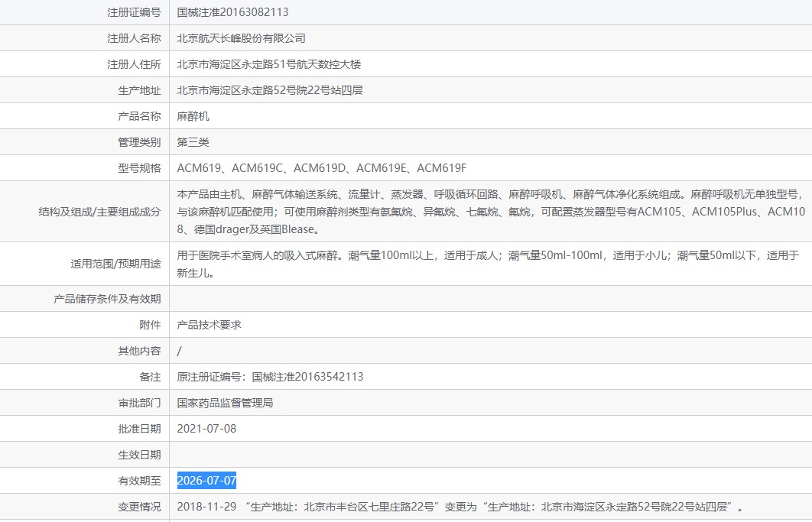Click the change record dated 2018-11-29
The height and width of the screenshot is (522, 812).
[x=461, y=507]
